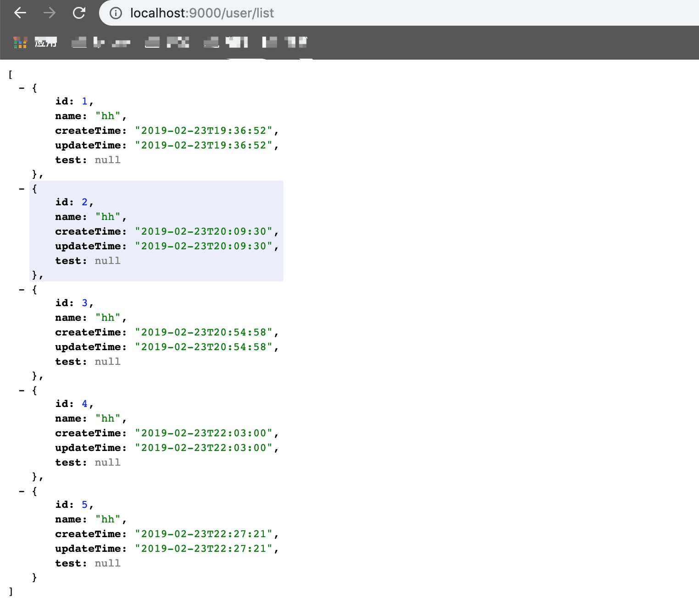Click updateTime value "2019-02-23T20:09:30"
The height and width of the screenshot is (616, 699).
coord(204,246)
